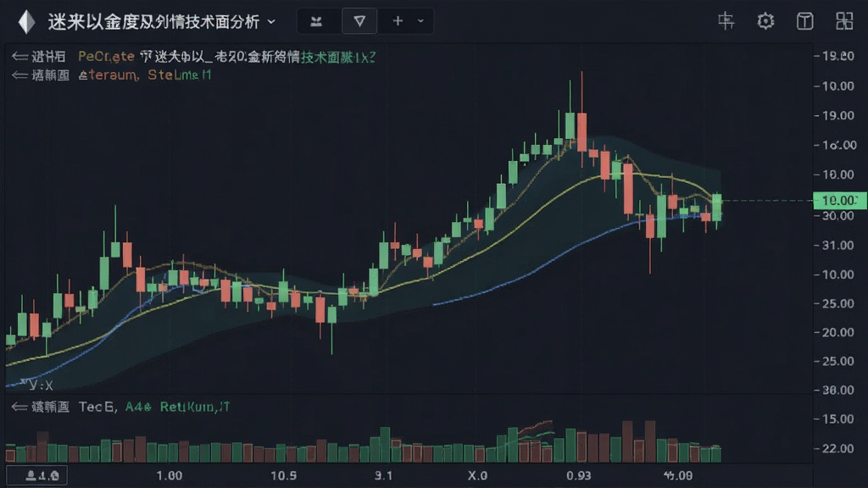
Task: Open the title dropdown chevron
Action: 271,21
